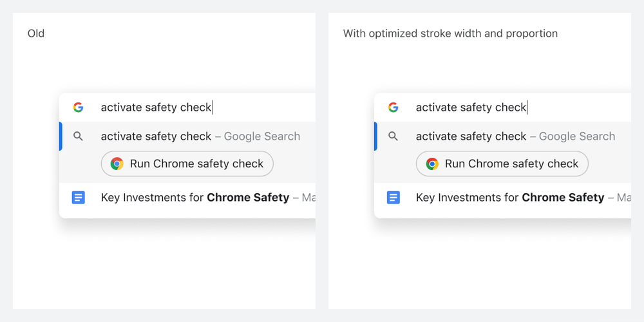Select Google Search suggestion in optimized panel
This screenshot has width=644, height=322.
(x=515, y=137)
